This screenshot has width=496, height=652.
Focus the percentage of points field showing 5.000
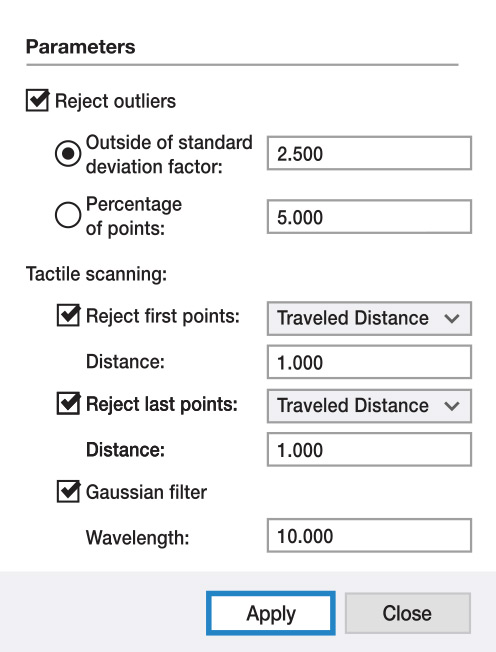369,217
